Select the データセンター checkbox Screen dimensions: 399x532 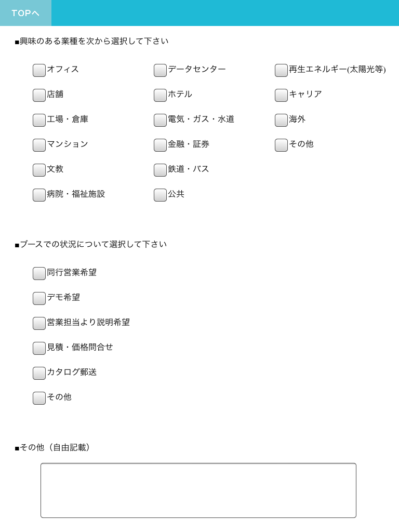160,70
